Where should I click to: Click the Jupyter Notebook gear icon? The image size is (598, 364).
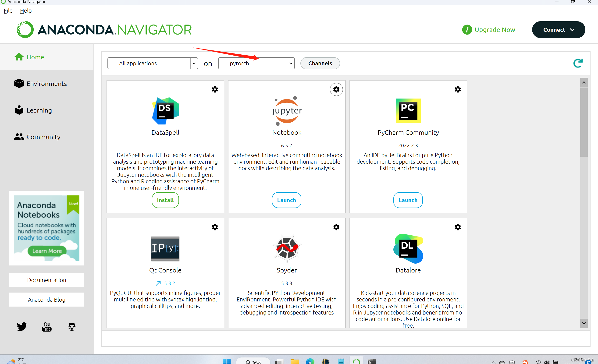coord(336,89)
